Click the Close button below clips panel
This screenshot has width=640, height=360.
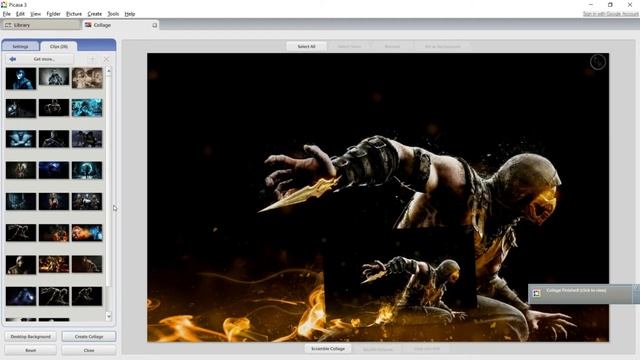89,350
